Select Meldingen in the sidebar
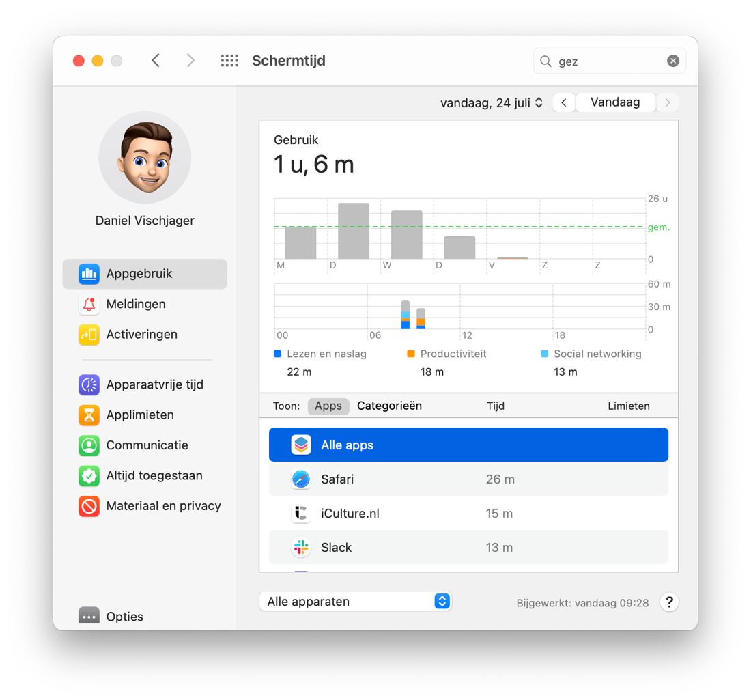The image size is (751, 700). coord(145,304)
